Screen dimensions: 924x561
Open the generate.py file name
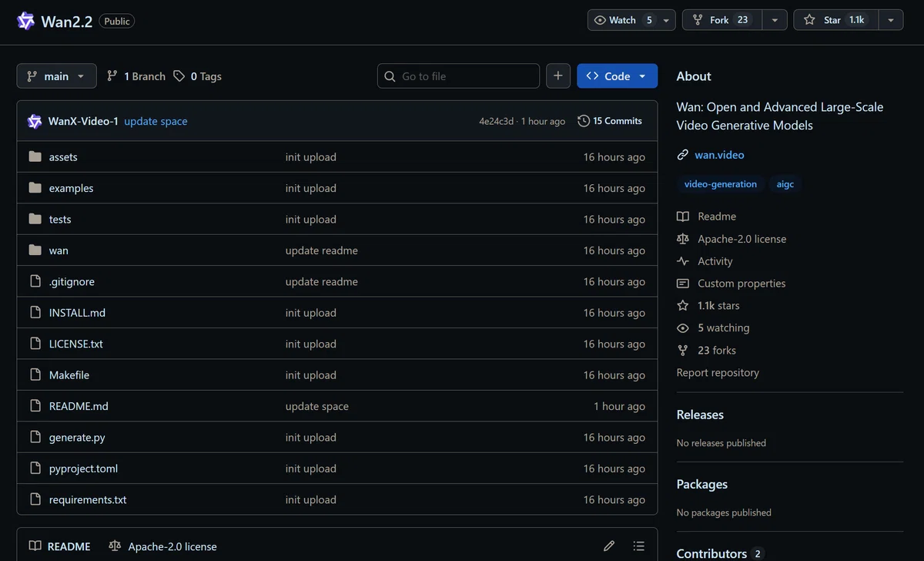pyautogui.click(x=77, y=437)
